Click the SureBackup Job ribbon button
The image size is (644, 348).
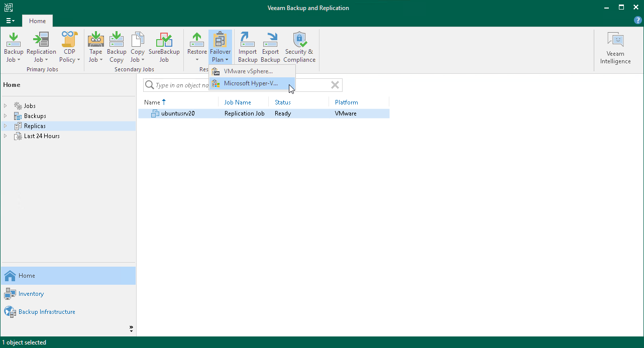tap(164, 47)
